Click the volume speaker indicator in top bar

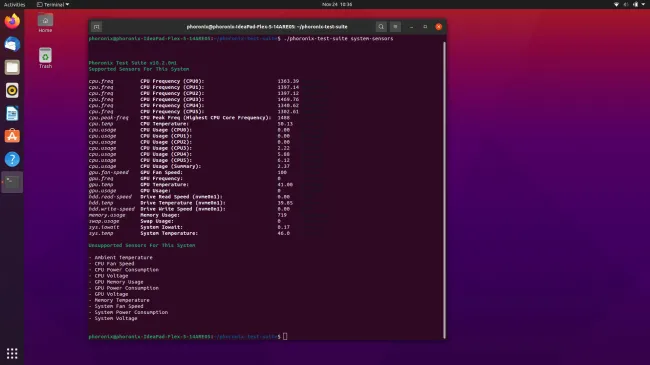coord(626,5)
